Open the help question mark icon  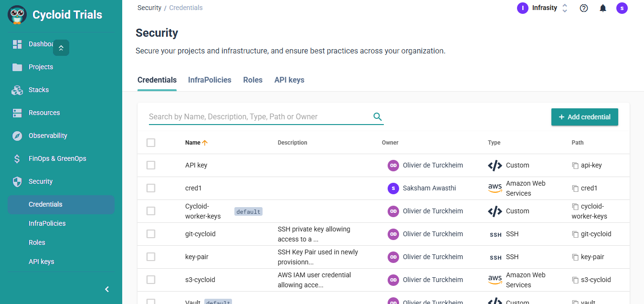pos(584,8)
